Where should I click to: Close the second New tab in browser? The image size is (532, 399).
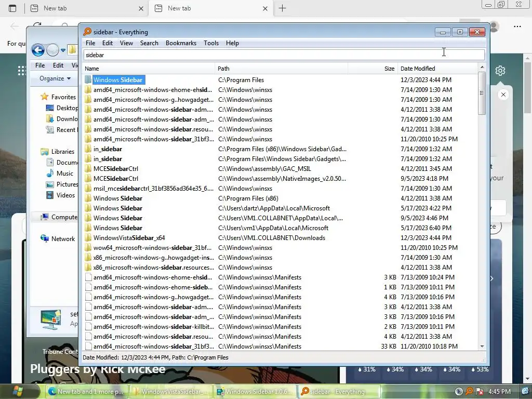pos(265,8)
